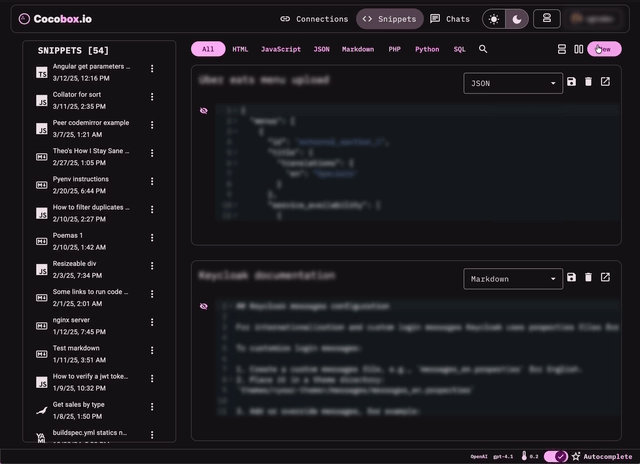Click the gpt-4.1 model label
Viewport: 640px width, 464px height.
pyautogui.click(x=503, y=456)
